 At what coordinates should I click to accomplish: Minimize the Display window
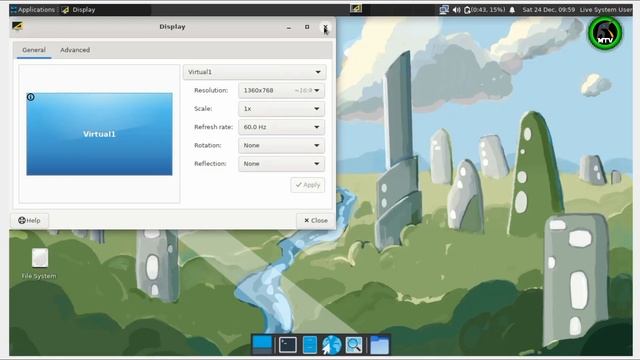tap(289, 27)
